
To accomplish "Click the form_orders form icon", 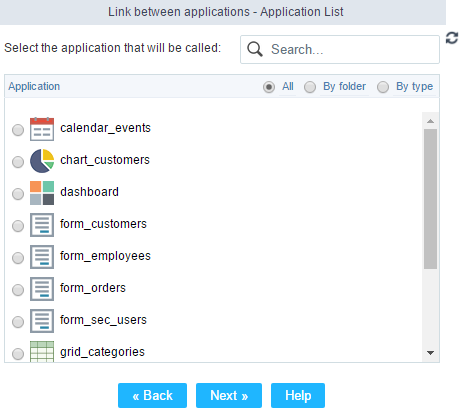I will coord(42,289).
